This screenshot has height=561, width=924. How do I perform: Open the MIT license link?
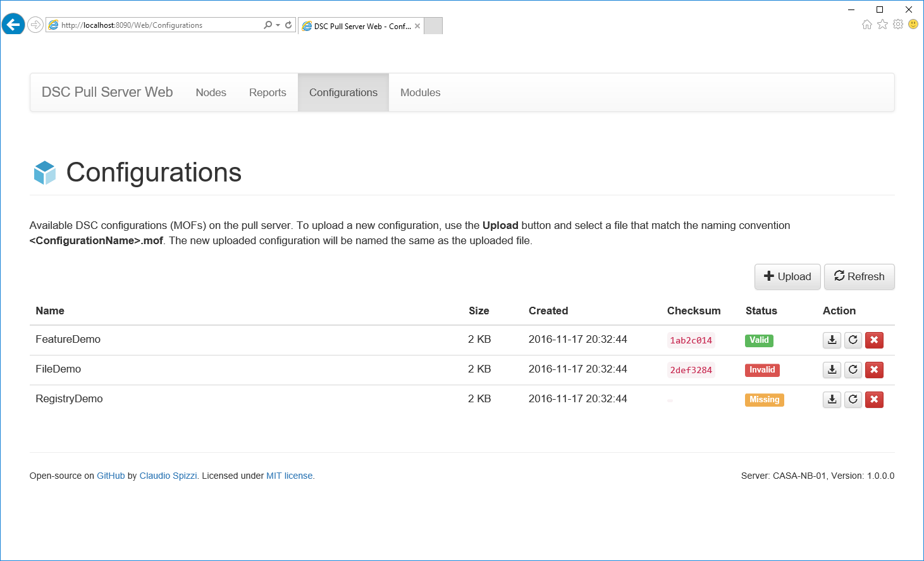point(290,476)
